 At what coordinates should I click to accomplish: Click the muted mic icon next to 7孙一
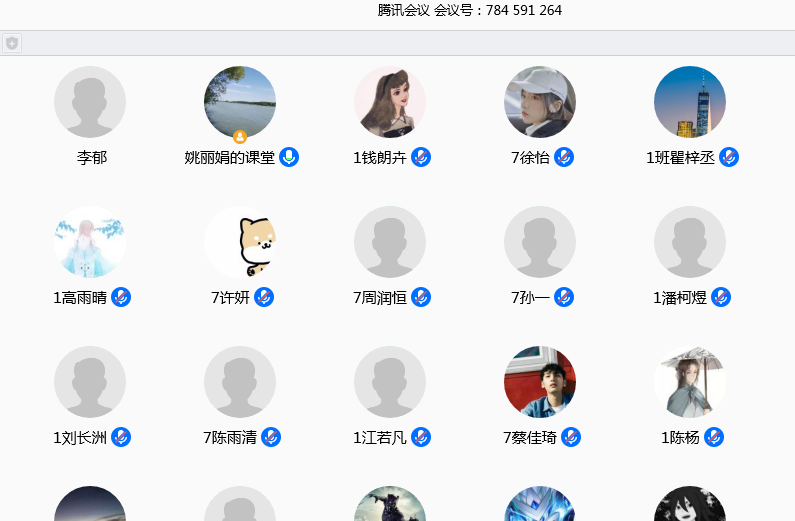pyautogui.click(x=564, y=297)
